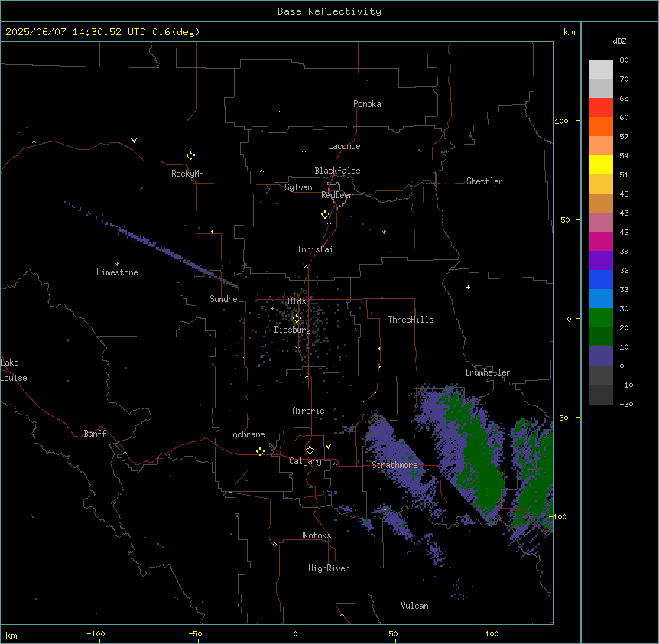Select the Olds town label
659x644 pixels.
pyautogui.click(x=297, y=301)
